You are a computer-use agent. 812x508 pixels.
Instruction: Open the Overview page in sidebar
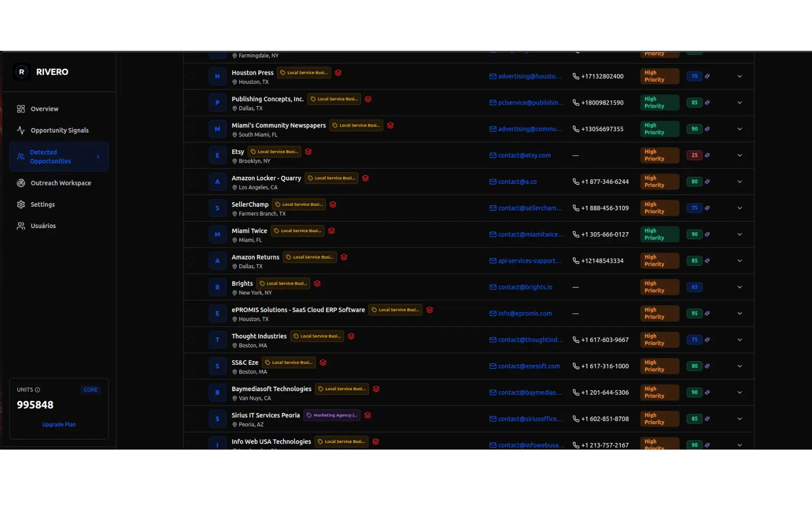click(59, 109)
